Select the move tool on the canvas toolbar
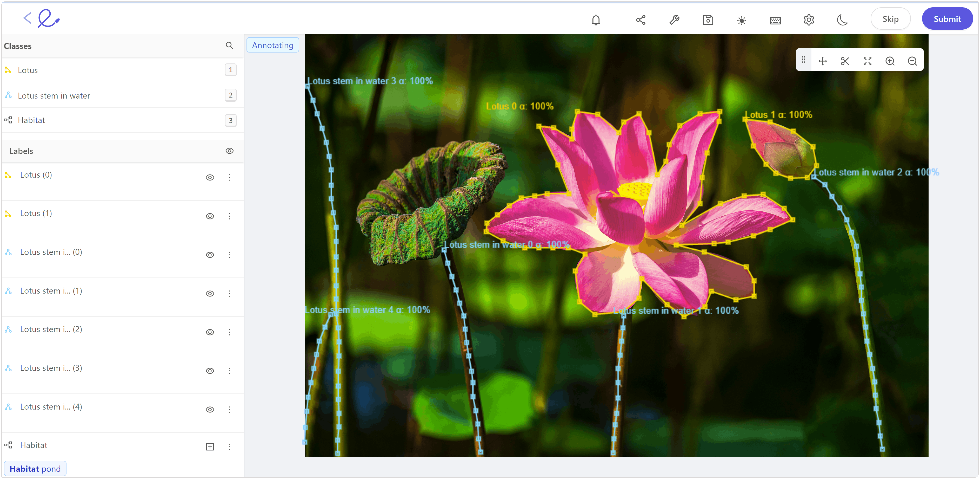This screenshot has height=479, width=980. (x=823, y=61)
